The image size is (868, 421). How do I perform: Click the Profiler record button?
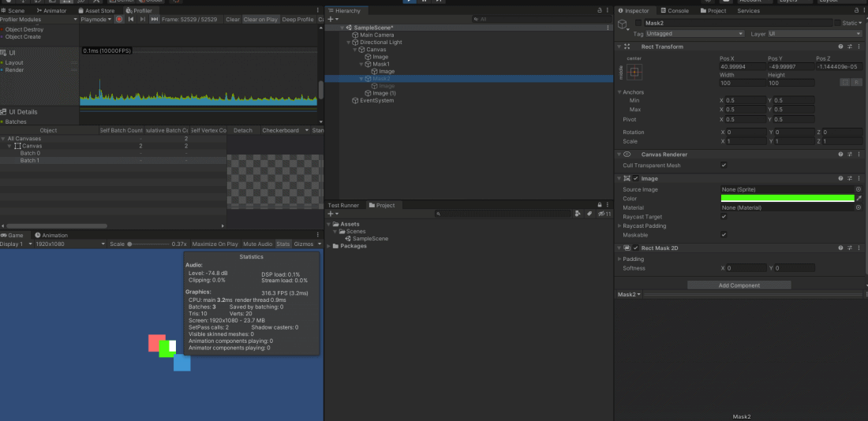tap(118, 19)
